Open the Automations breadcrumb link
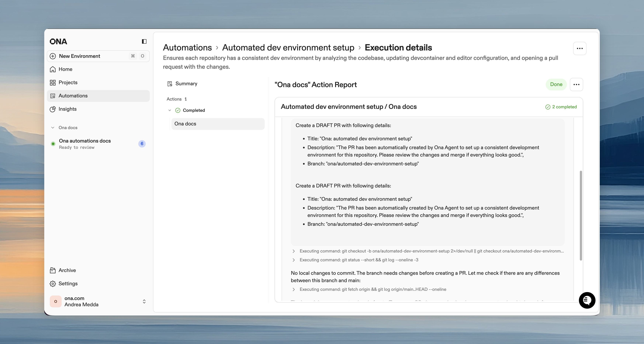 tap(187, 48)
